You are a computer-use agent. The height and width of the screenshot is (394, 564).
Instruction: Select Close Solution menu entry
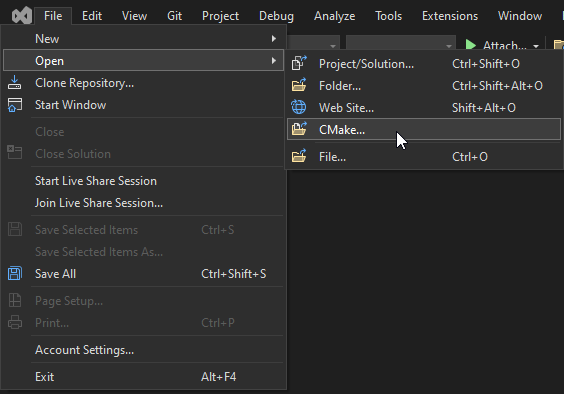(143, 154)
